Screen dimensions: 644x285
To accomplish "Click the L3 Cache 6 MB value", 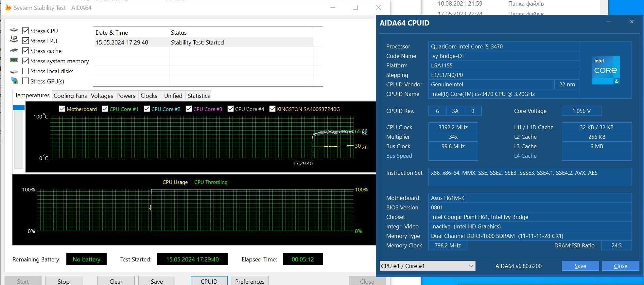I will click(597, 146).
